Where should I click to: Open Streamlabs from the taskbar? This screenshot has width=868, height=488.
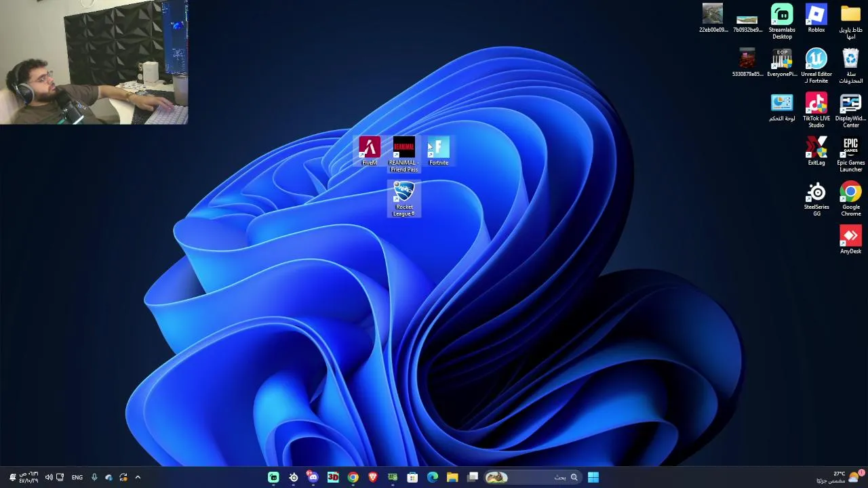(273, 477)
